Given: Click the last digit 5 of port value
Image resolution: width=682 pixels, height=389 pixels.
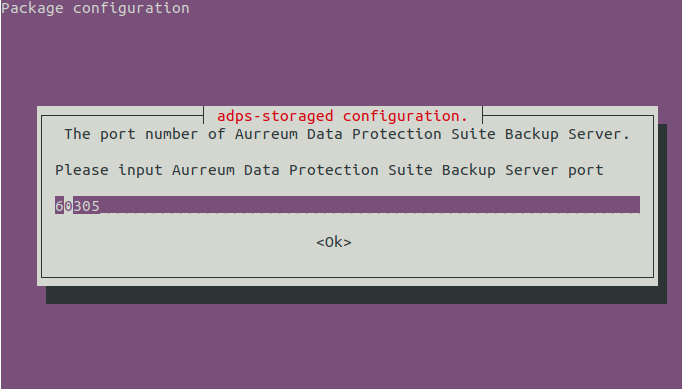Looking at the screenshot, I should coord(95,206).
